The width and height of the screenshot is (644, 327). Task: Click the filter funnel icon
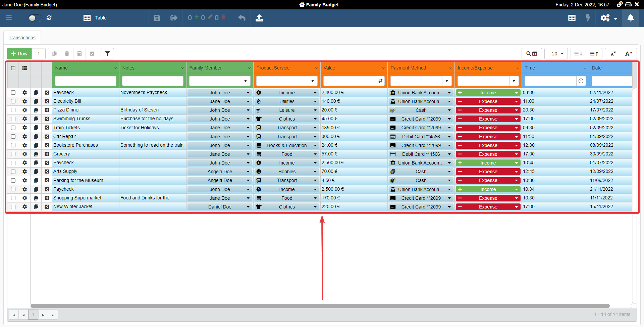click(x=107, y=54)
